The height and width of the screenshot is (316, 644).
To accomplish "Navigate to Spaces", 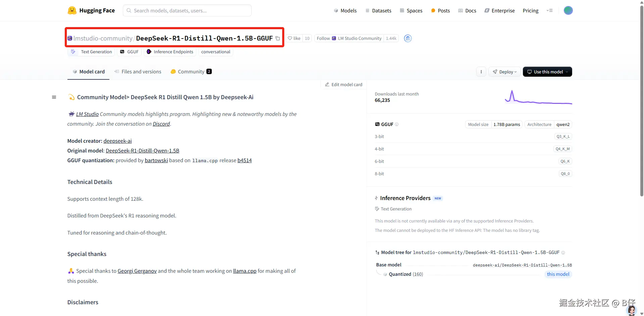I will tap(411, 10).
